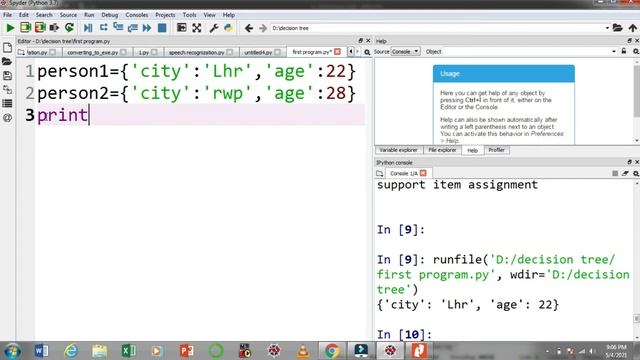Browse a working directory folder icon
The width and height of the screenshot is (640, 360).
click(x=618, y=28)
